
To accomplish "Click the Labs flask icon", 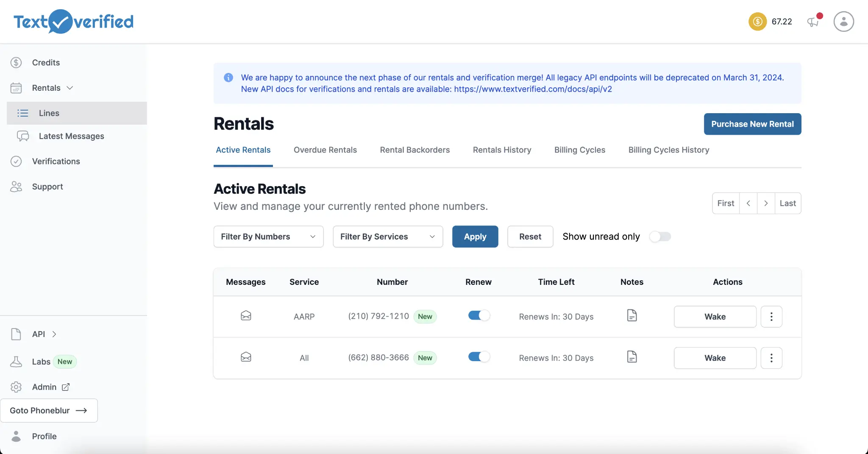I will point(16,362).
